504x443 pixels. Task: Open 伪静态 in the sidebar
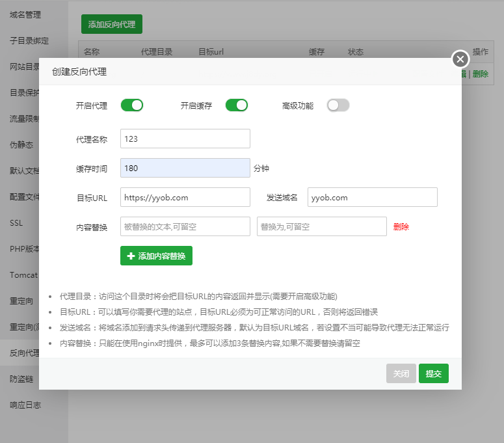[21, 145]
